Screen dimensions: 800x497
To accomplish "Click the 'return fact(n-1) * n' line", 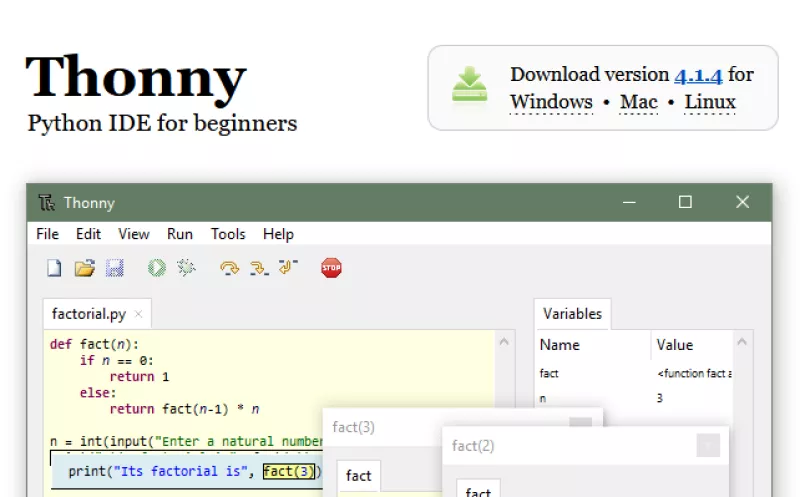I will coord(184,409).
